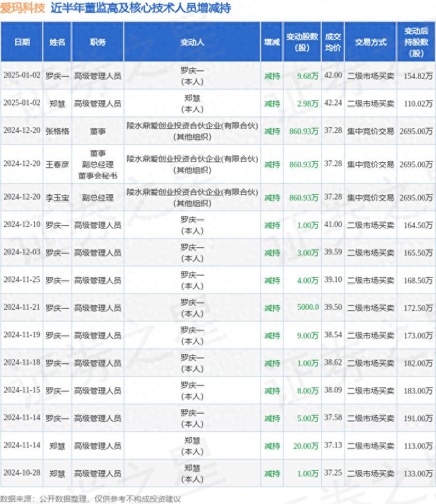Click the 4.00万 share change value
436x504 pixels.
click(x=308, y=280)
